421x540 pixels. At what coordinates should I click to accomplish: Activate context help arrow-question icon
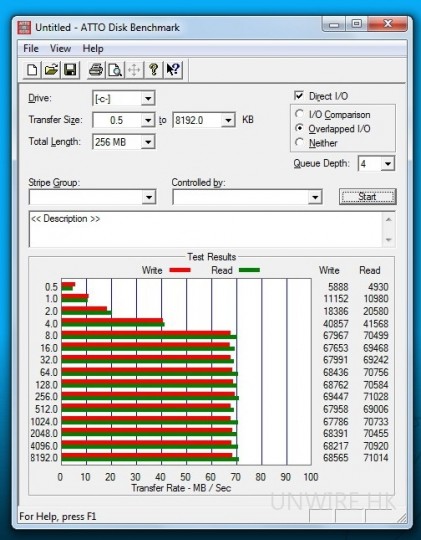point(173,70)
